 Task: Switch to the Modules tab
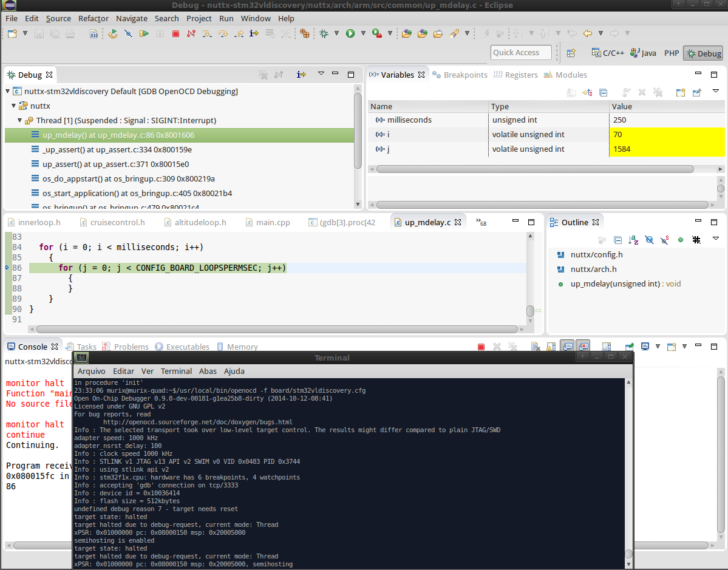click(565, 75)
